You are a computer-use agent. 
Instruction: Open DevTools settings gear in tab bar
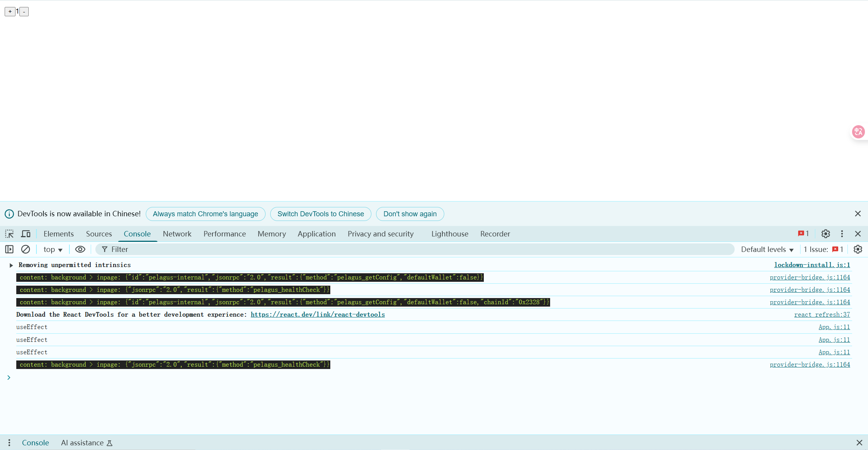[825, 234]
